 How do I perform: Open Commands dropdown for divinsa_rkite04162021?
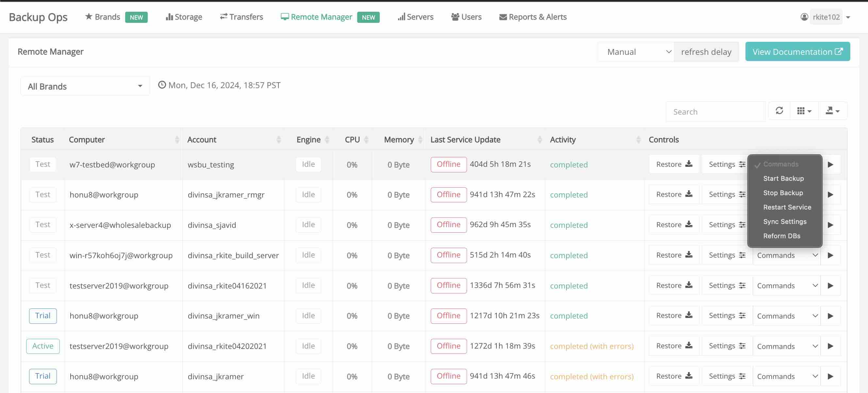(787, 286)
